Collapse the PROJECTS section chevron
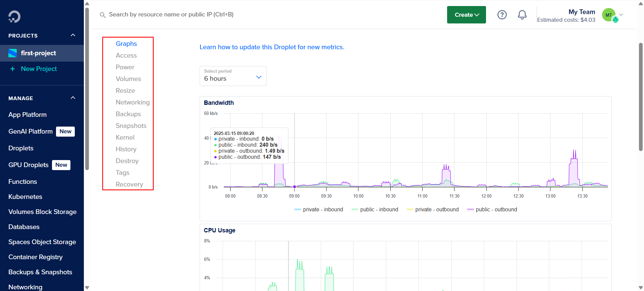 73,35
